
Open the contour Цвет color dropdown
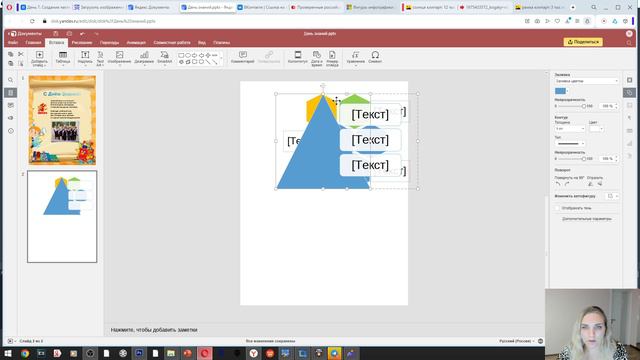click(x=596, y=129)
